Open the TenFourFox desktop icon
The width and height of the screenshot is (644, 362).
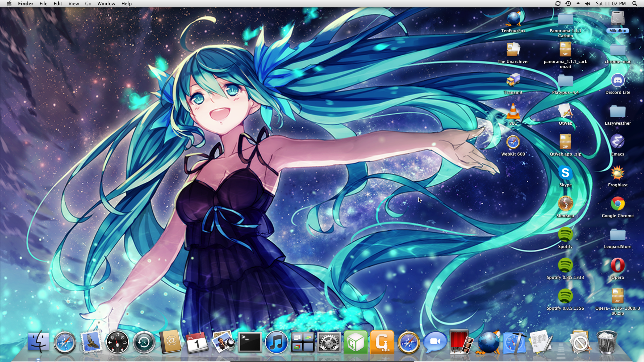513,19
